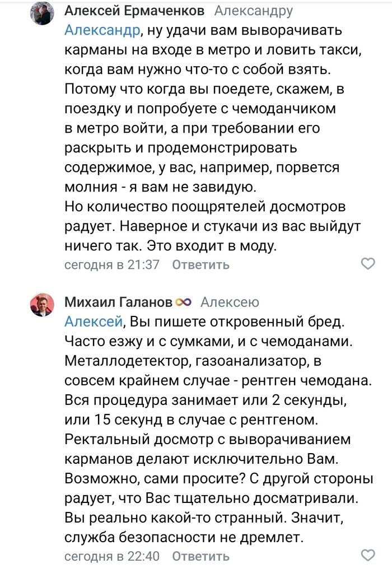Viewport: 392px width, 573px height.
Task: Open the 'сегодня в 22:40' timestamp
Action: (112, 556)
